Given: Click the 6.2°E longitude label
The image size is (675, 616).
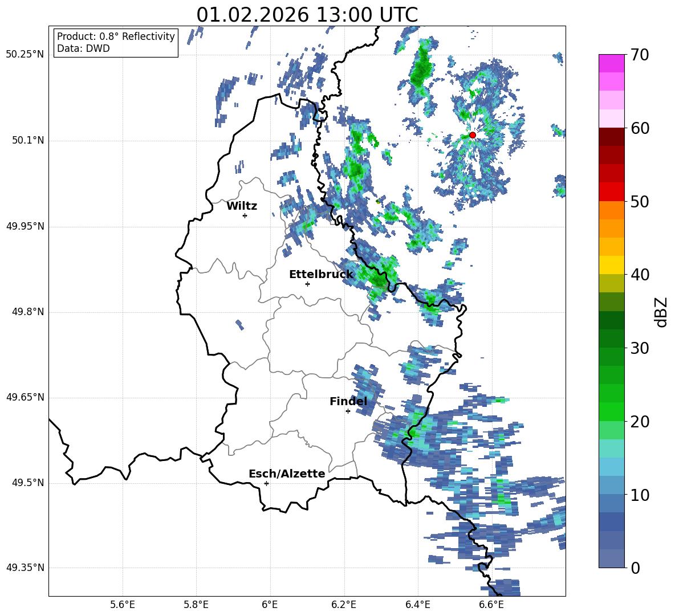Looking at the screenshot, I should click(x=344, y=605).
